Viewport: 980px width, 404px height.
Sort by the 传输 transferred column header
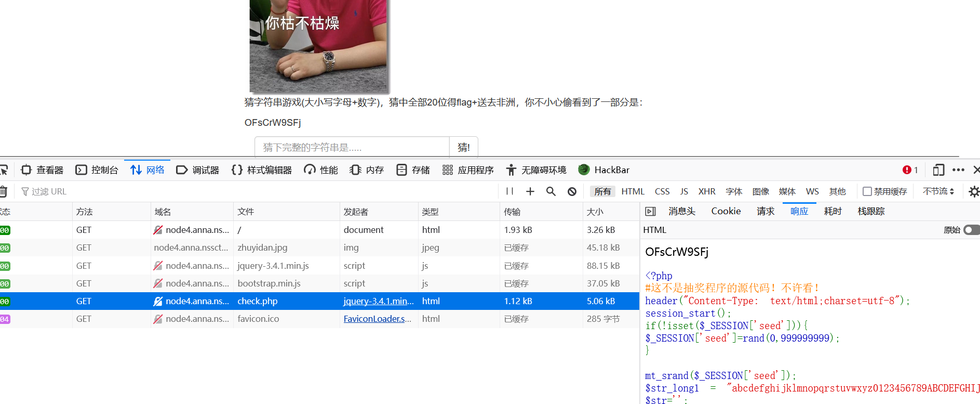click(541, 212)
